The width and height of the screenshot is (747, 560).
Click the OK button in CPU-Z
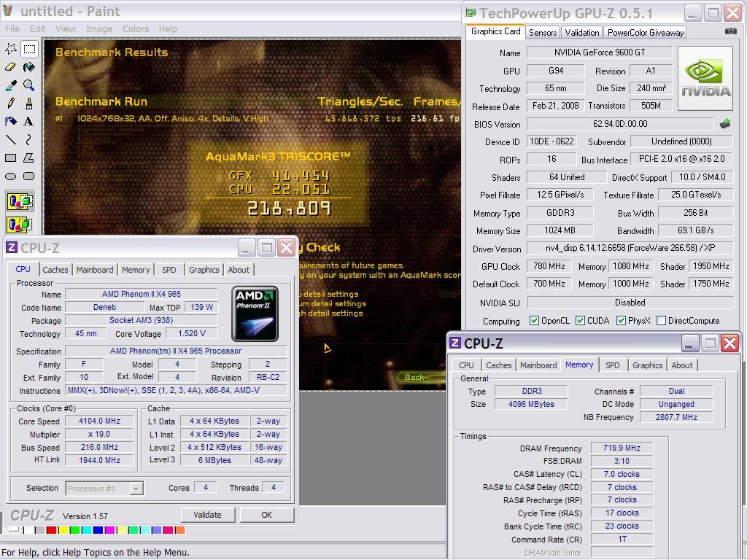[x=267, y=515]
